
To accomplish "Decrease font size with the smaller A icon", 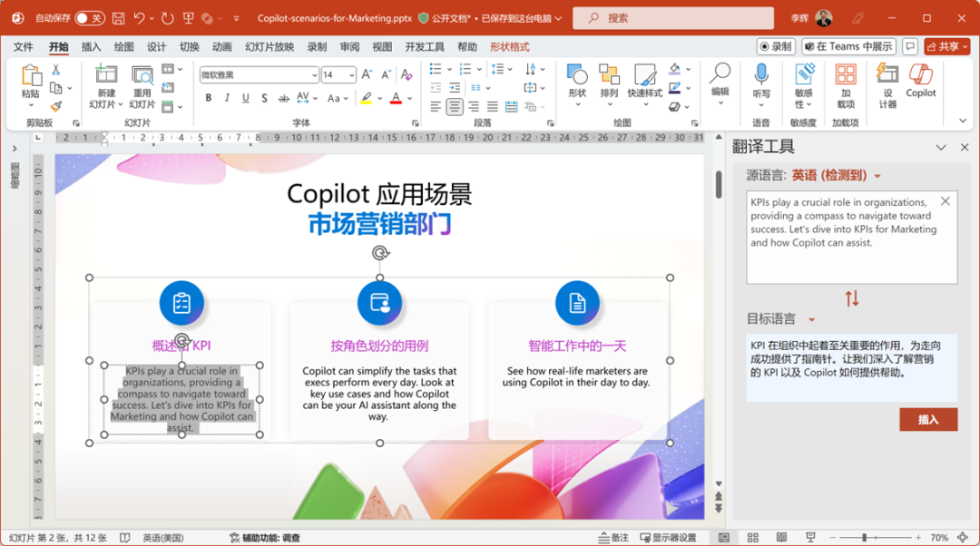I will click(387, 75).
